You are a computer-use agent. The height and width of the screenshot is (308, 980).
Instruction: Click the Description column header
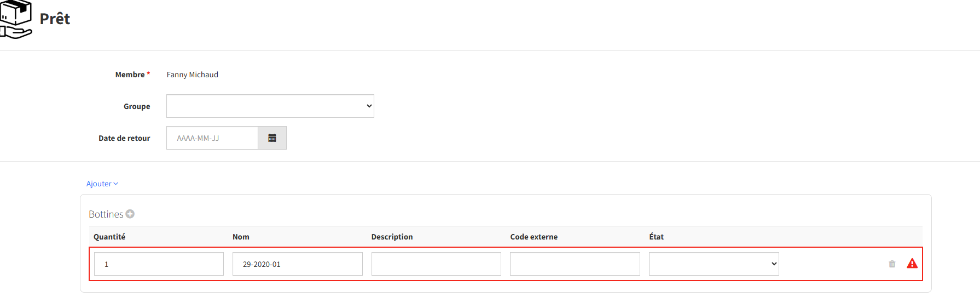click(x=392, y=237)
